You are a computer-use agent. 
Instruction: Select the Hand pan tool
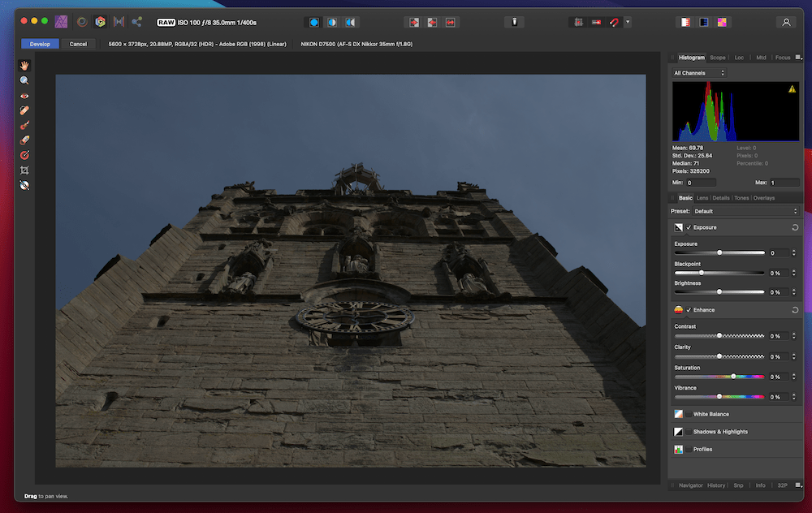[x=24, y=65]
